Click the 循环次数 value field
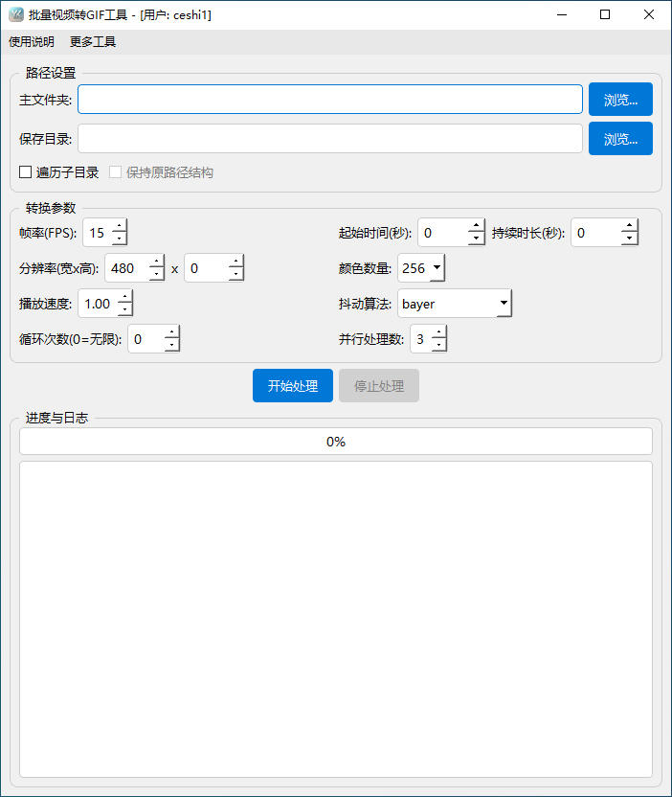This screenshot has height=797, width=672. coord(146,339)
